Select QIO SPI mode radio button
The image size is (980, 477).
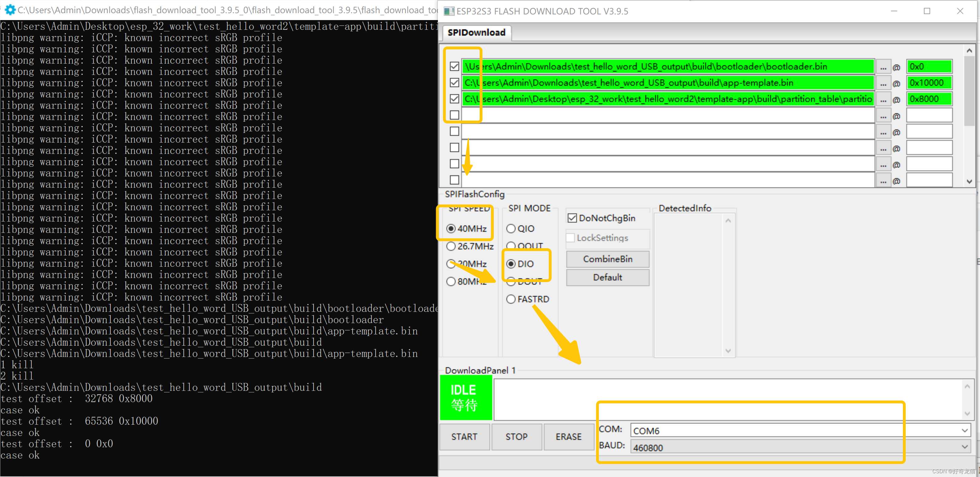[511, 228]
